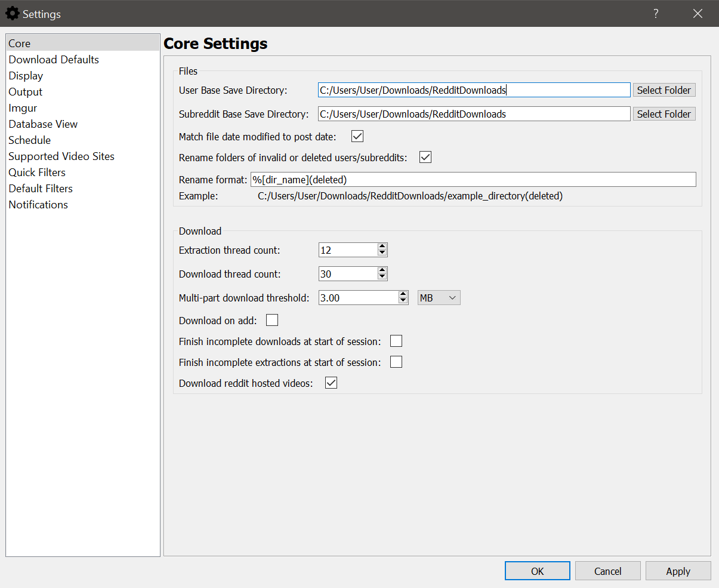The width and height of the screenshot is (719, 588).
Task: Select folder for User Base Save Directory
Action: [664, 90]
